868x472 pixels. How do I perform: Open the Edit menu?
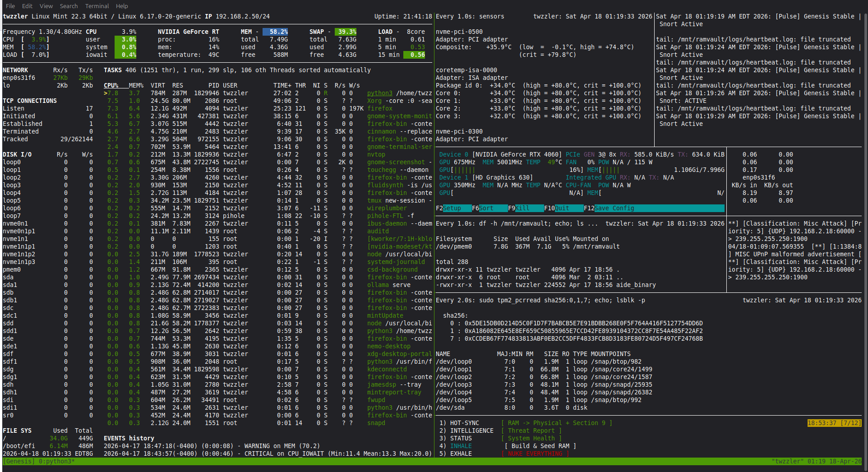(x=27, y=6)
